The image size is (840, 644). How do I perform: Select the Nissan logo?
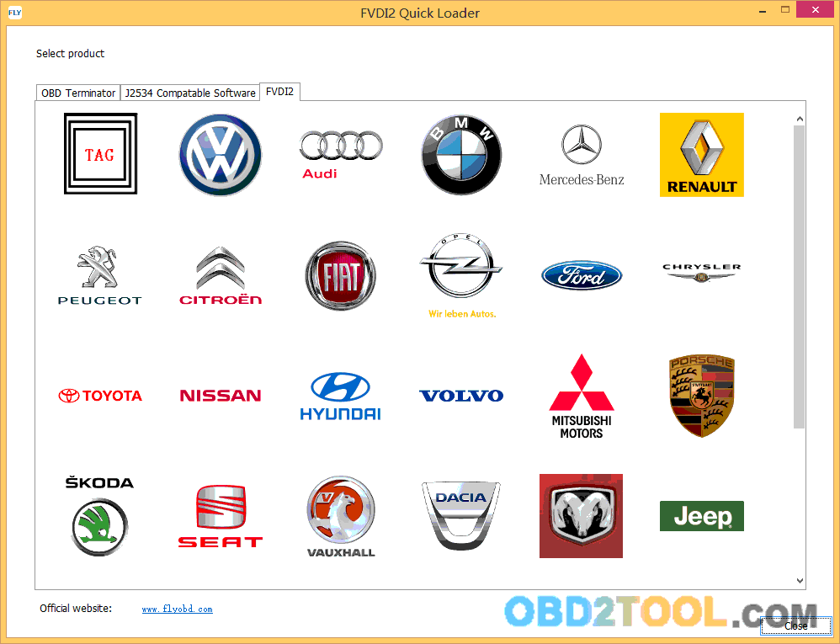coord(221,396)
